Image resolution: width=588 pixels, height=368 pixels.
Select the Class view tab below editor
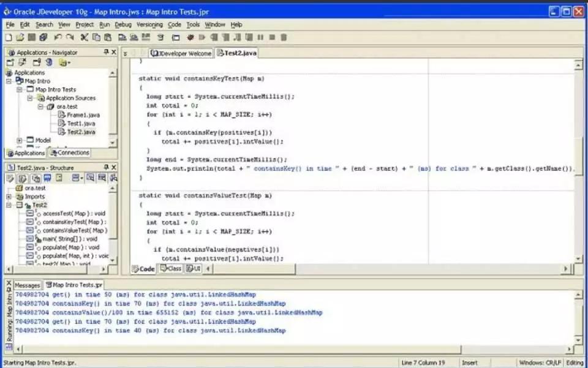(x=171, y=268)
